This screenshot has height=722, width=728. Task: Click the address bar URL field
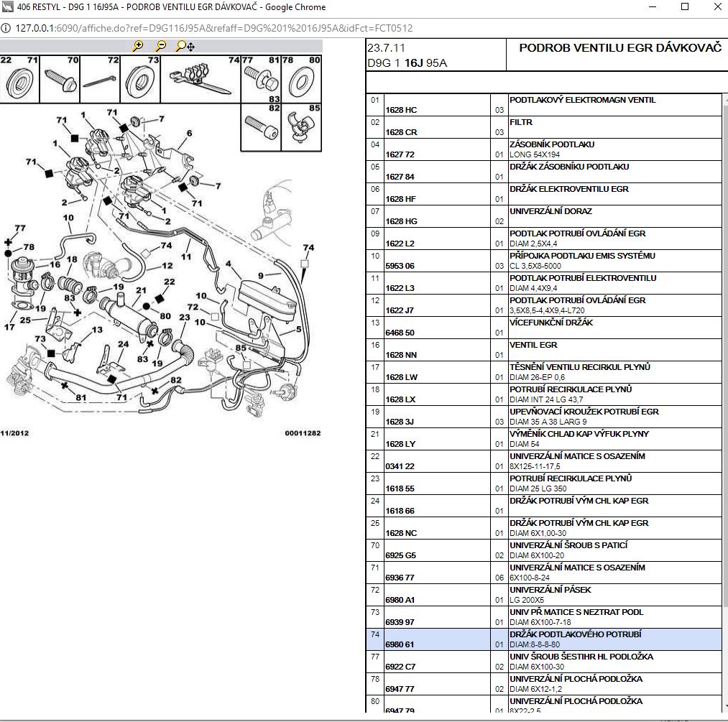pos(214,28)
